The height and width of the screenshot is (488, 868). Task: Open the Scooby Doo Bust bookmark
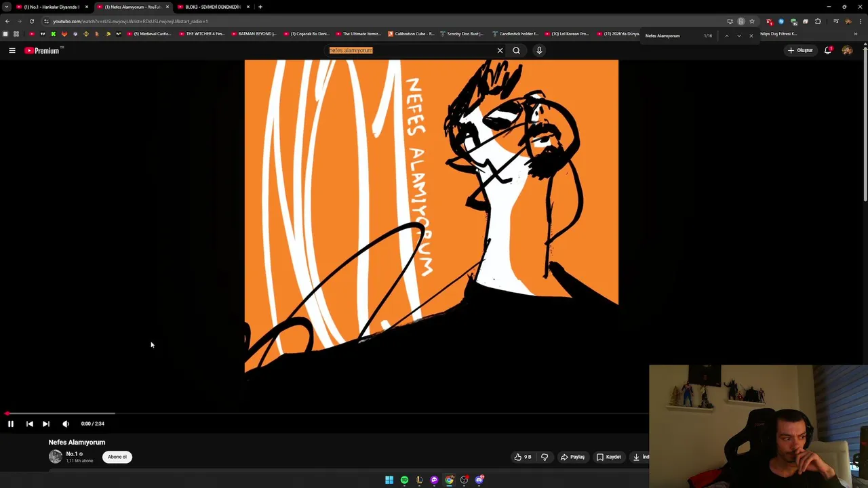(x=462, y=34)
